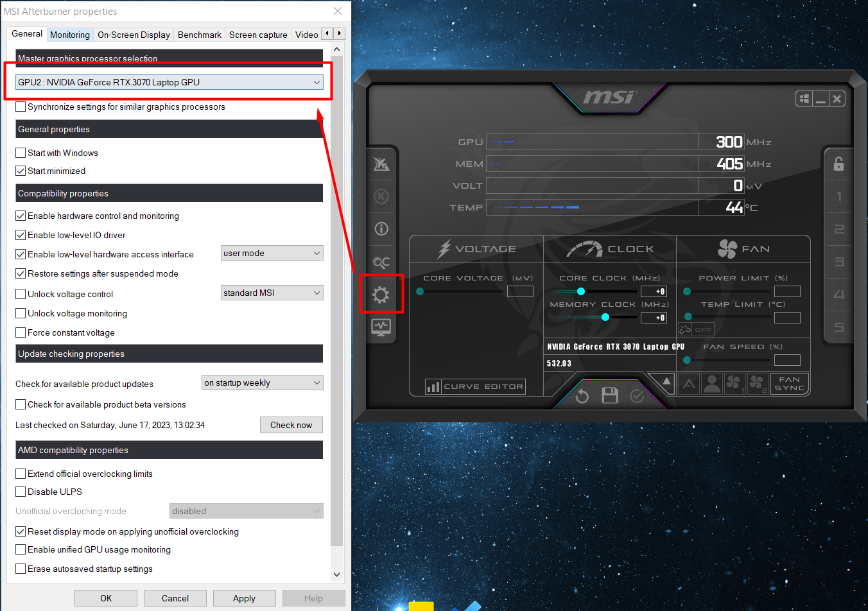Click the Core Clock value field
The image size is (868, 611).
click(x=654, y=291)
